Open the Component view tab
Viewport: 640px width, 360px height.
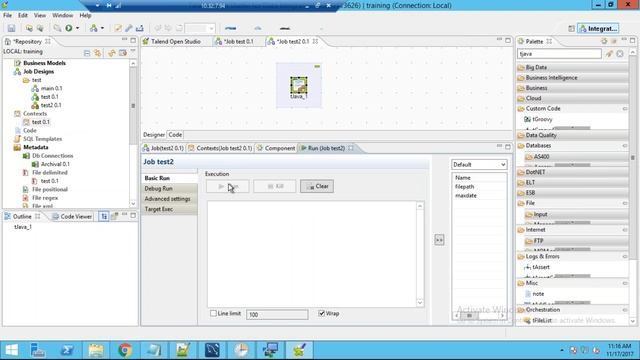(276, 148)
